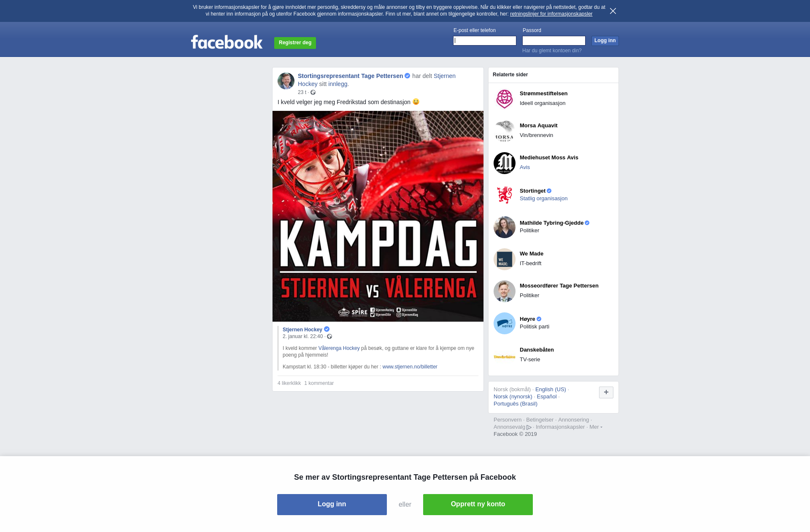Viewport: 810px width, 532px height.
Task: Open Informasjonskapsler footer link
Action: [x=560, y=427]
